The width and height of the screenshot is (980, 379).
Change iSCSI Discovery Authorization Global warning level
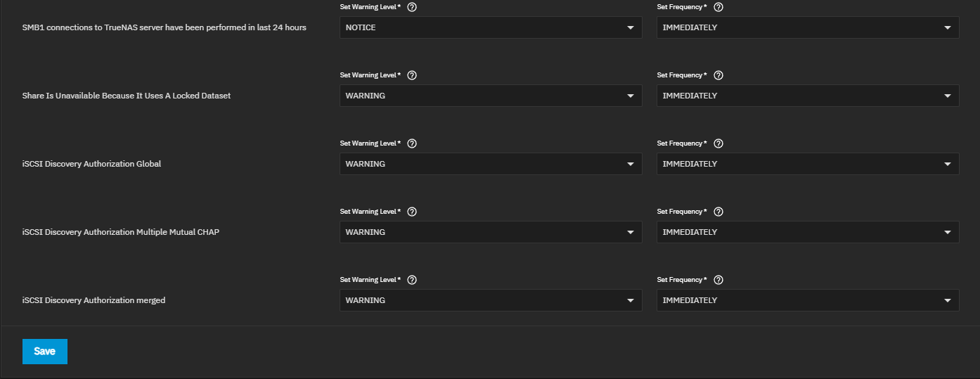490,164
